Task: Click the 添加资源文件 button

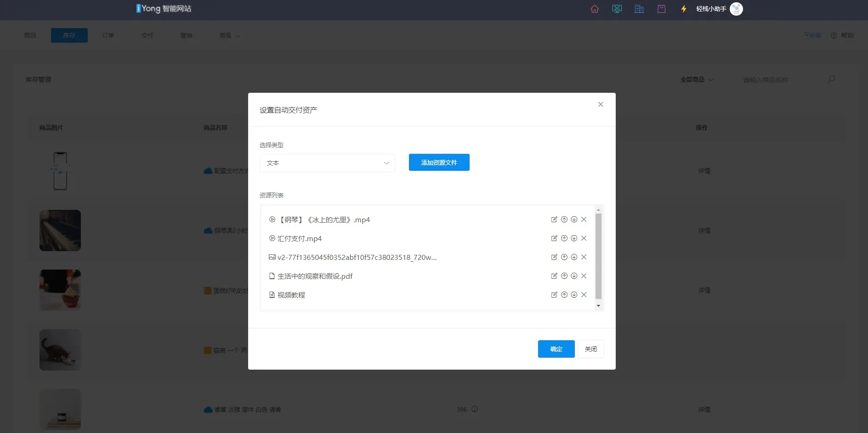Action: click(439, 163)
